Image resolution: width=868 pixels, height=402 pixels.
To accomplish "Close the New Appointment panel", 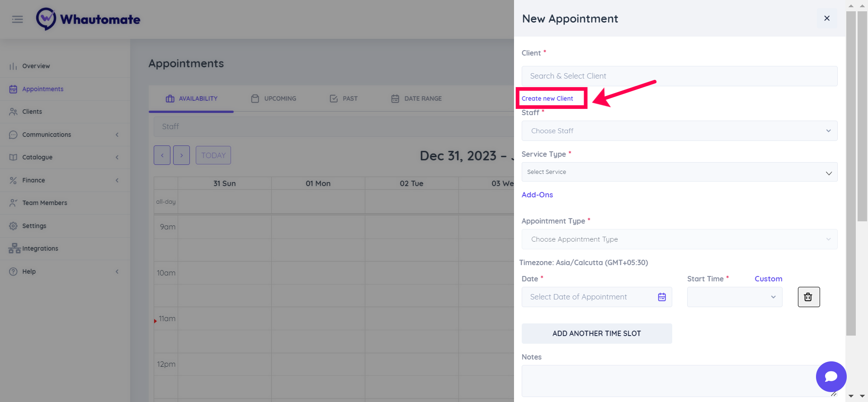I will click(x=827, y=19).
